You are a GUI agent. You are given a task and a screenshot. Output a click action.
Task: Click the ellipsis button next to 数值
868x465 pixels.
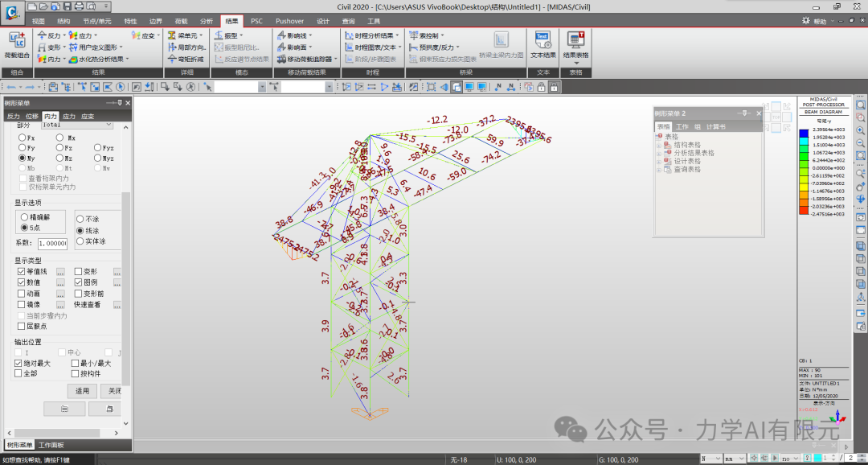[x=60, y=282]
